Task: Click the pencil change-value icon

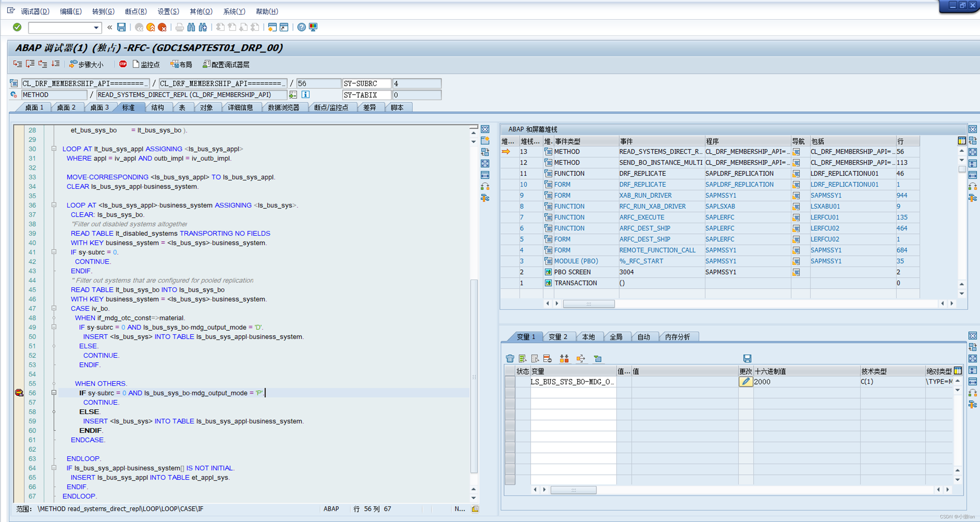Action: click(x=745, y=381)
